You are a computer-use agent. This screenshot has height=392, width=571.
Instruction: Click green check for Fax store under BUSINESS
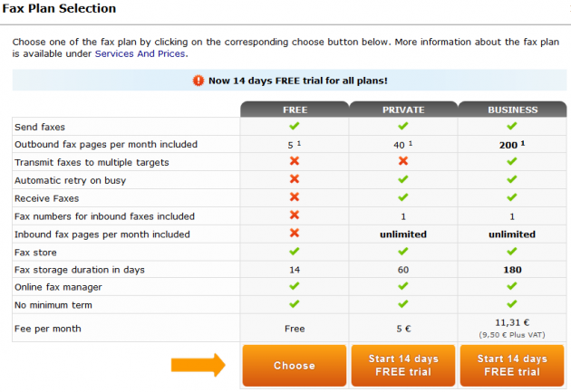512,252
